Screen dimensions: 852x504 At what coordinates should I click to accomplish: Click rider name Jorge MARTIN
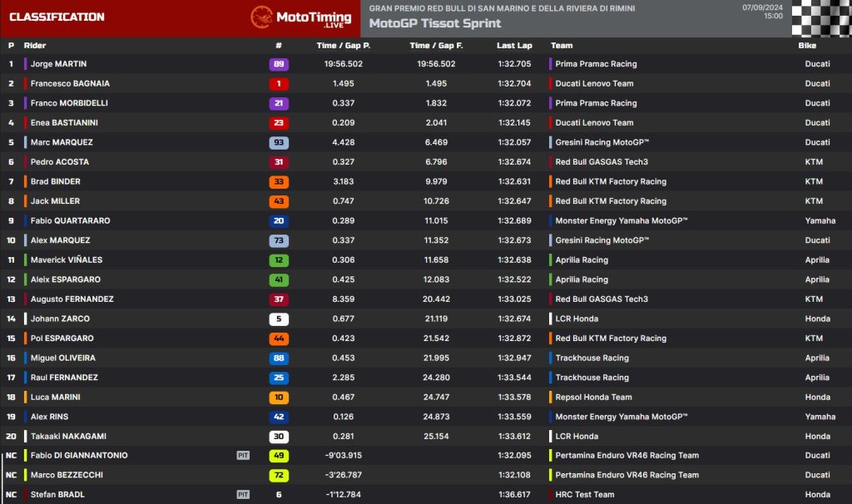tap(59, 64)
